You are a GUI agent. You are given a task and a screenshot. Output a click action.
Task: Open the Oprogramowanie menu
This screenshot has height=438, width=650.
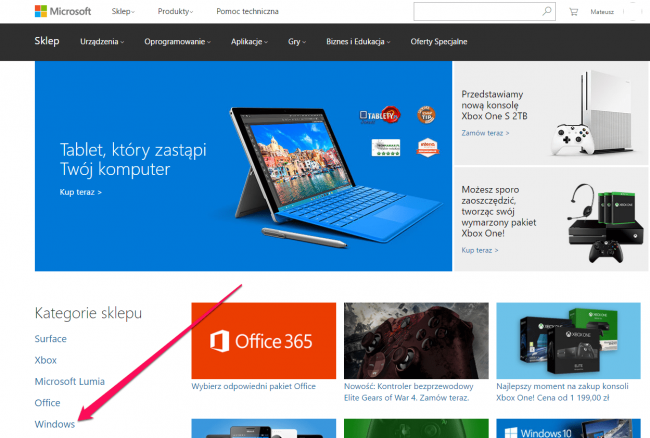(177, 41)
